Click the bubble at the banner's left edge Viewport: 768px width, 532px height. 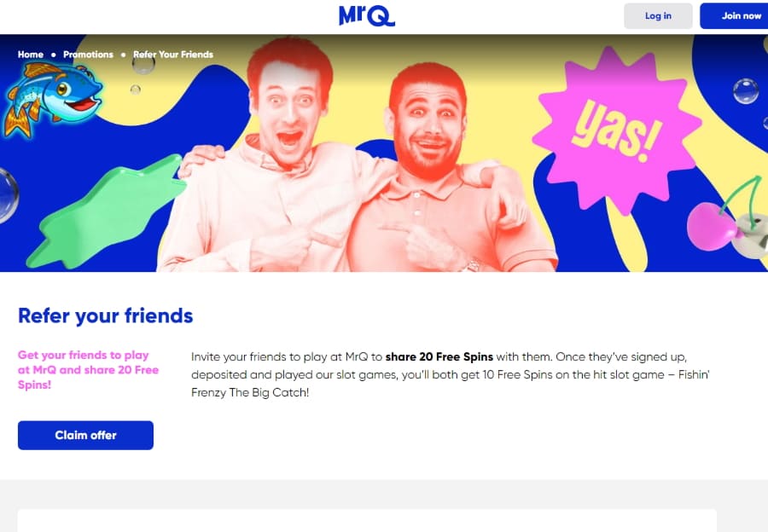point(9,196)
